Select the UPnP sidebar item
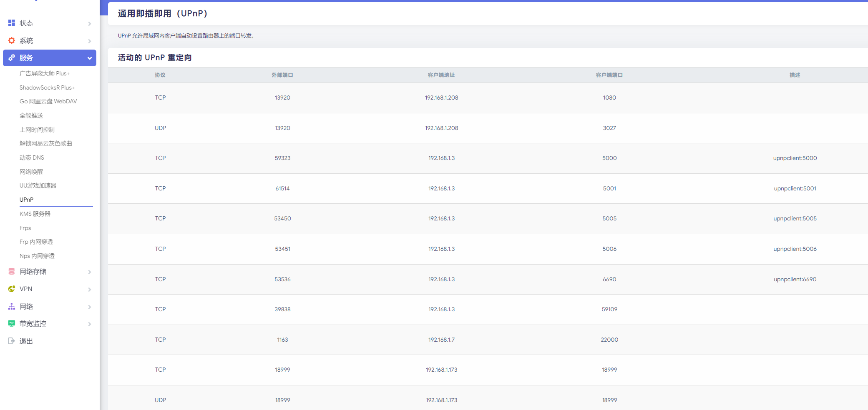Image resolution: width=868 pixels, height=410 pixels. pyautogui.click(x=26, y=200)
